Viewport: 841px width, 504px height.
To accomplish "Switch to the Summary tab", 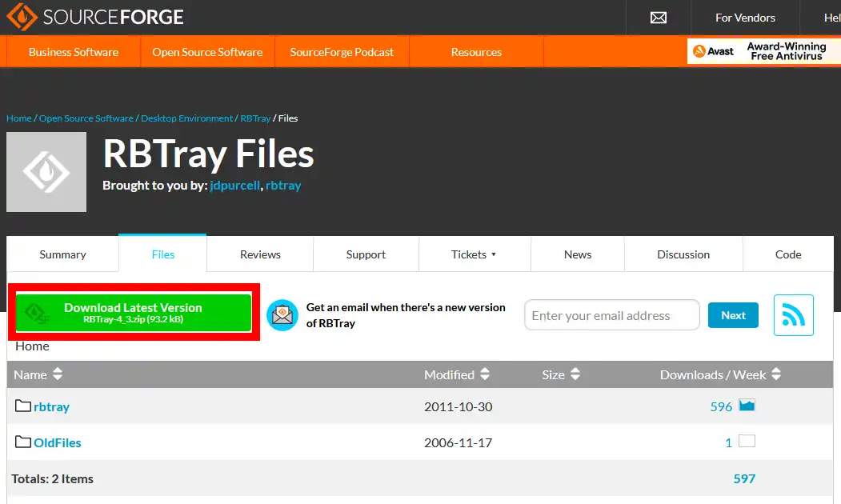I will coord(62,254).
